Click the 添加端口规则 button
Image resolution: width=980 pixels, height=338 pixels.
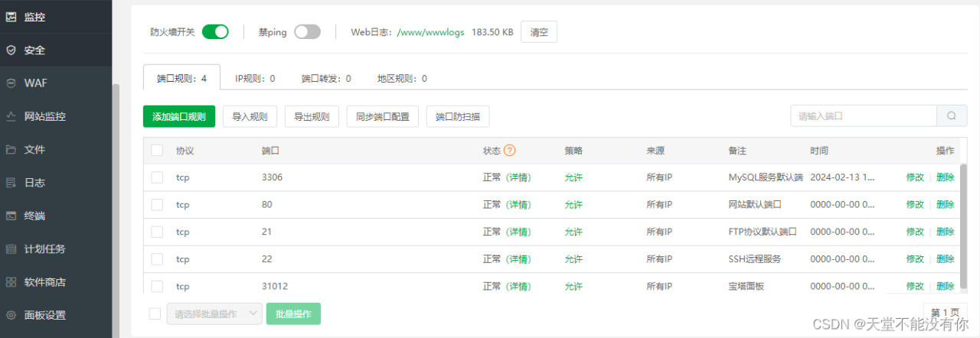[179, 116]
